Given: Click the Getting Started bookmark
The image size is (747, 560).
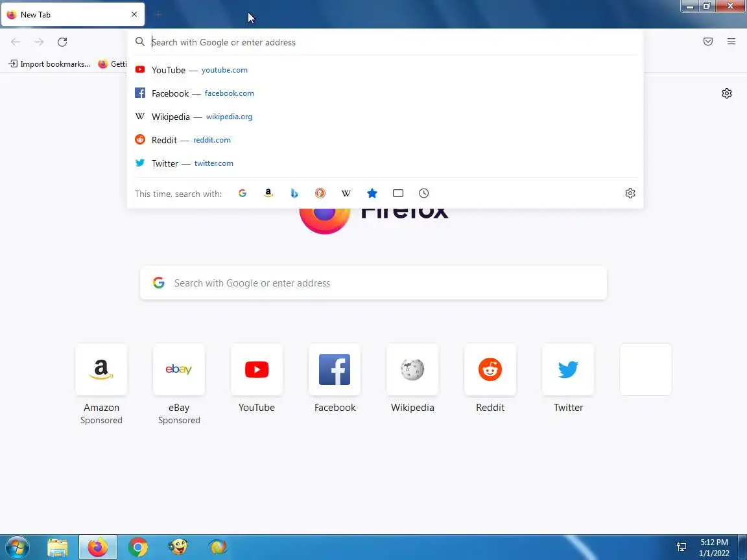Looking at the screenshot, I should pyautogui.click(x=112, y=64).
